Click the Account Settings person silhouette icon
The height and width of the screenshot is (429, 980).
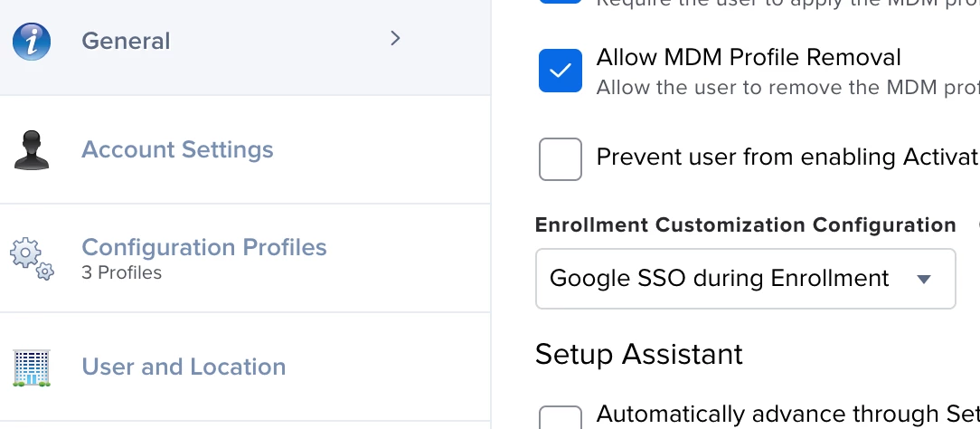click(32, 150)
